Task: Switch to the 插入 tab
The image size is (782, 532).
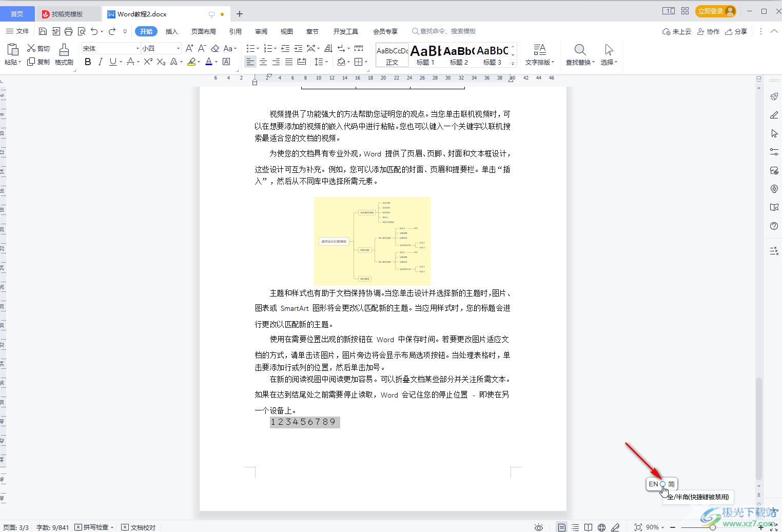Action: (171, 31)
